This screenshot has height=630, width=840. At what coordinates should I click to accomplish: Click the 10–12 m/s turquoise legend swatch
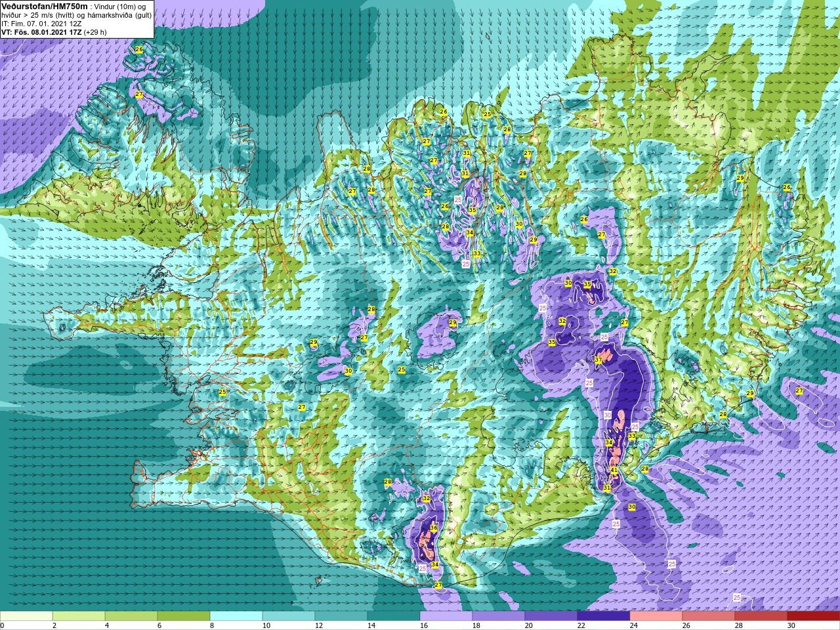289,616
